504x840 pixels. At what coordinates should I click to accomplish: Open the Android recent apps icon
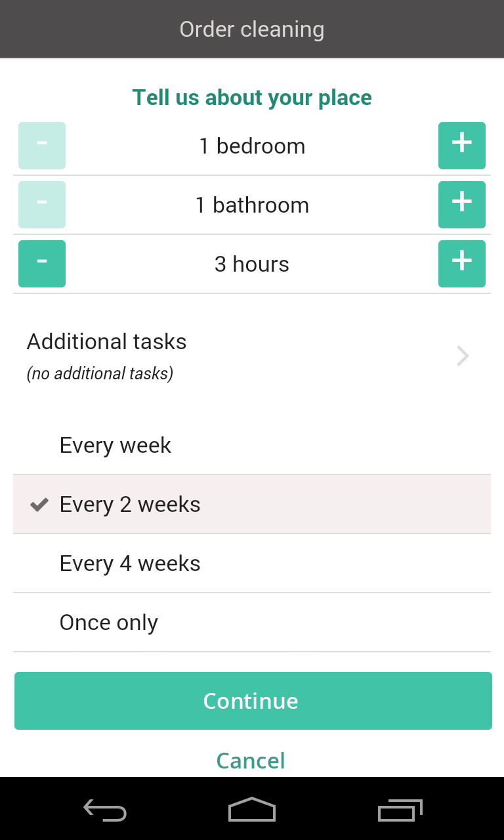pyautogui.click(x=400, y=810)
